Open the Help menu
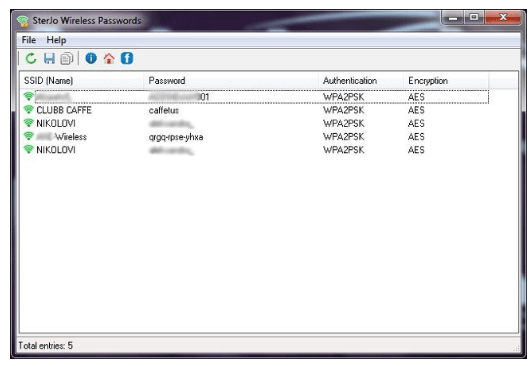Image resolution: width=530 pixels, height=366 pixels. [56, 40]
